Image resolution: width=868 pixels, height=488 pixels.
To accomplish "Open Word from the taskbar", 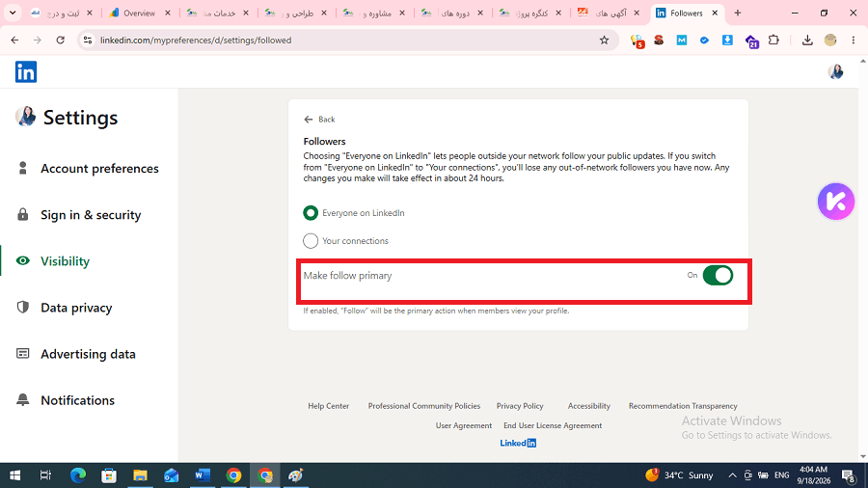I will pos(203,475).
